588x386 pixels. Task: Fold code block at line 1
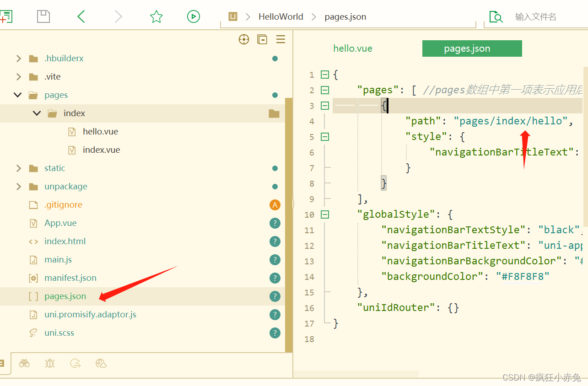coord(325,75)
